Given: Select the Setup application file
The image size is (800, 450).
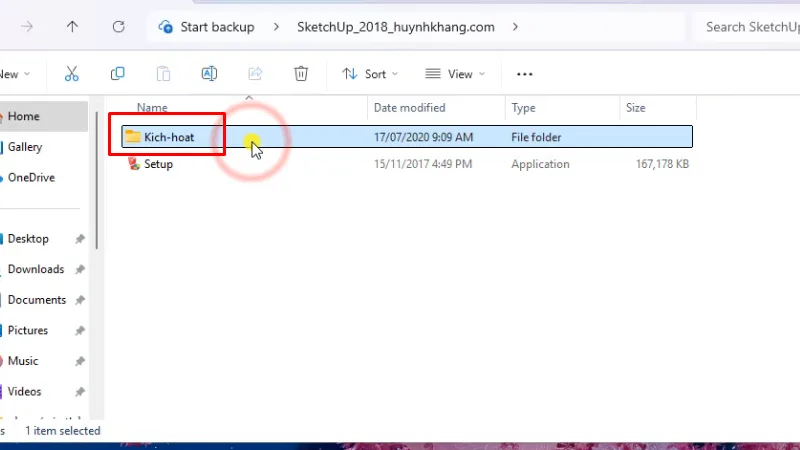Looking at the screenshot, I should pos(158,164).
